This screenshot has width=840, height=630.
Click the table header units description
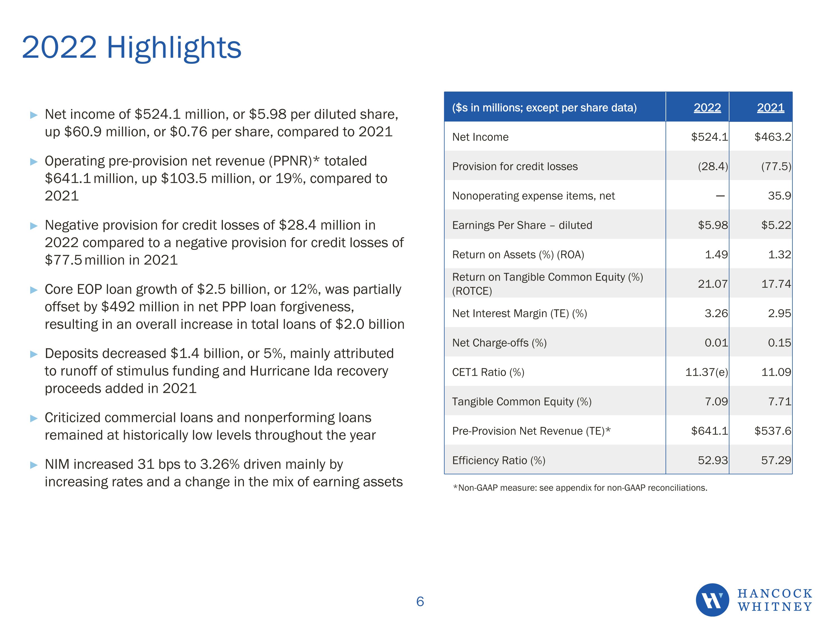[x=544, y=108]
